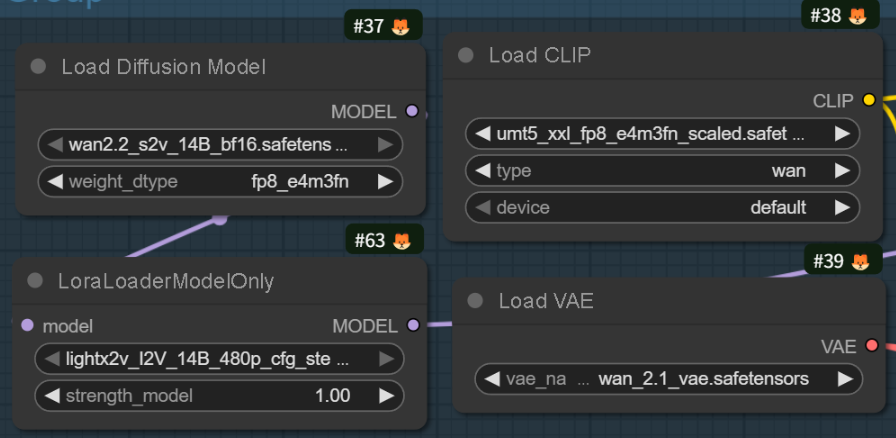The width and height of the screenshot is (896, 438).
Task: Click the Load VAE node title
Action: coord(546,301)
